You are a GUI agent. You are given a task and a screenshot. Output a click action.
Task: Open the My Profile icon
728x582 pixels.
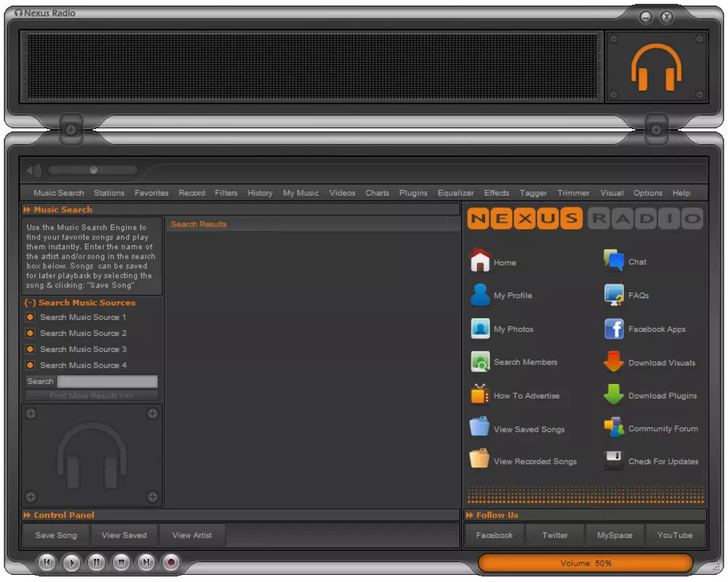(480, 295)
